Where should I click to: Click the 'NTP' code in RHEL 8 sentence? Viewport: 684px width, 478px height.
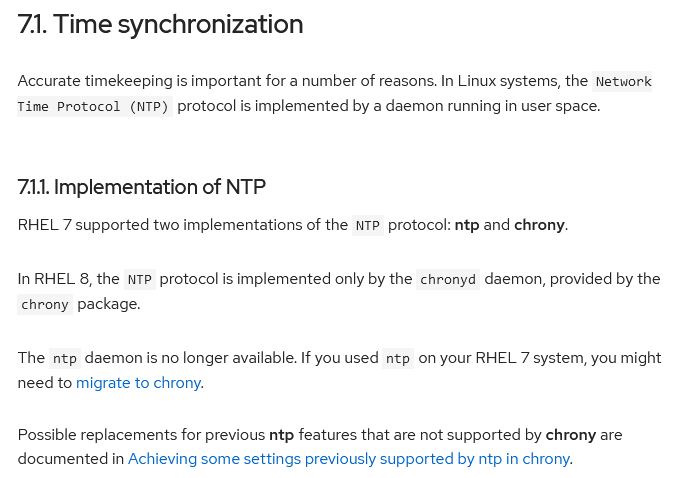coord(140,280)
